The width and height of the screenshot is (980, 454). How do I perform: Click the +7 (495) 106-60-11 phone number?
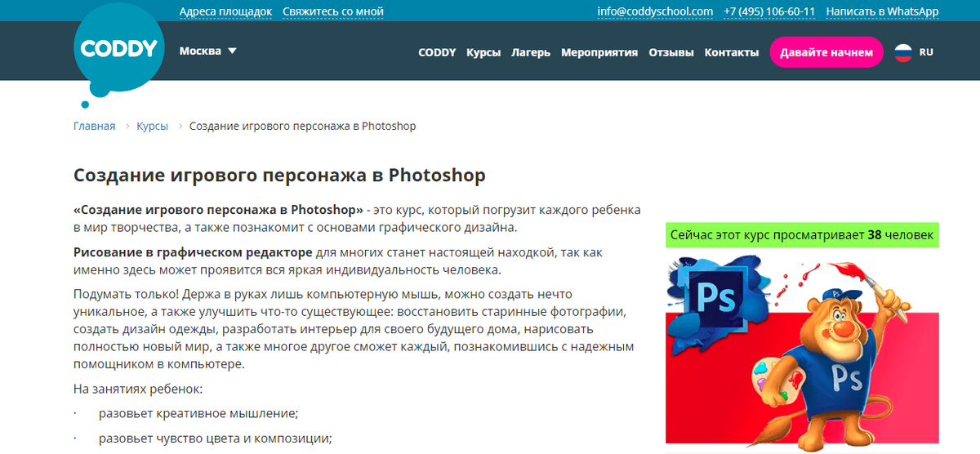tap(769, 11)
